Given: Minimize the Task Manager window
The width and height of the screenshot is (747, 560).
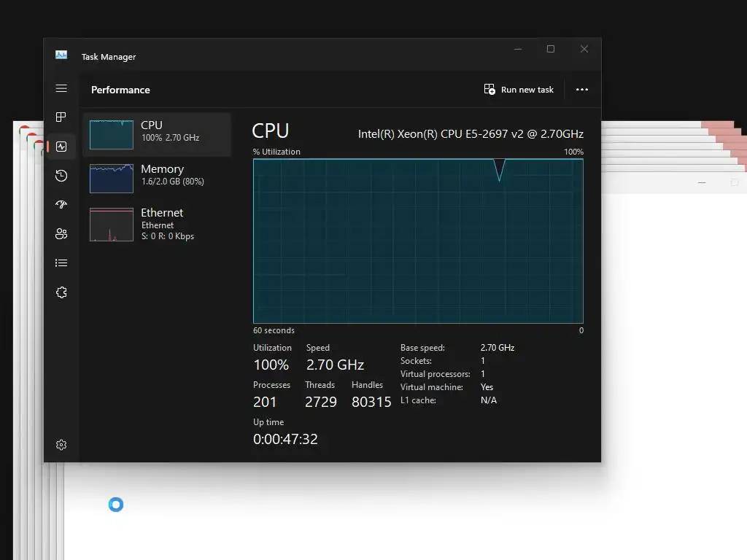Looking at the screenshot, I should 518,49.
